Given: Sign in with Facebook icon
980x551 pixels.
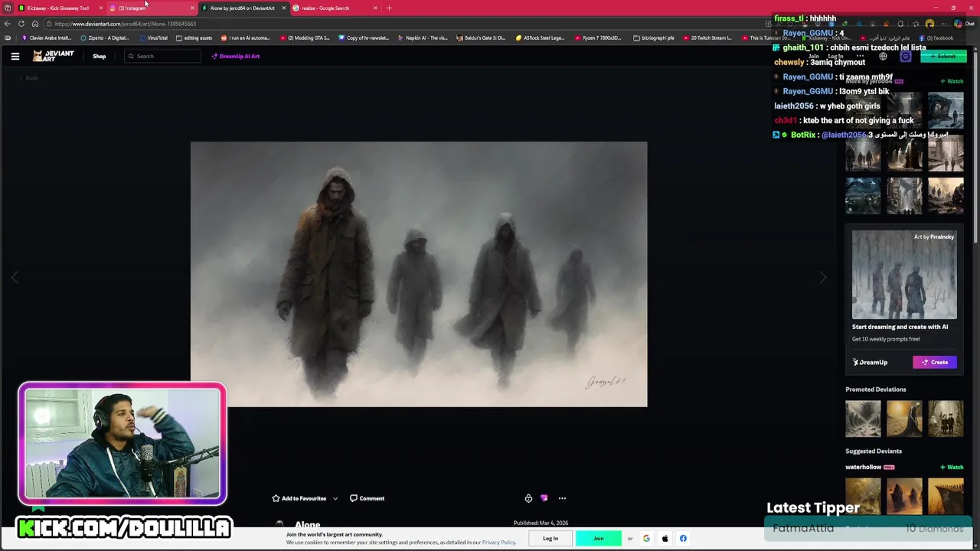Looking at the screenshot, I should pos(683,538).
